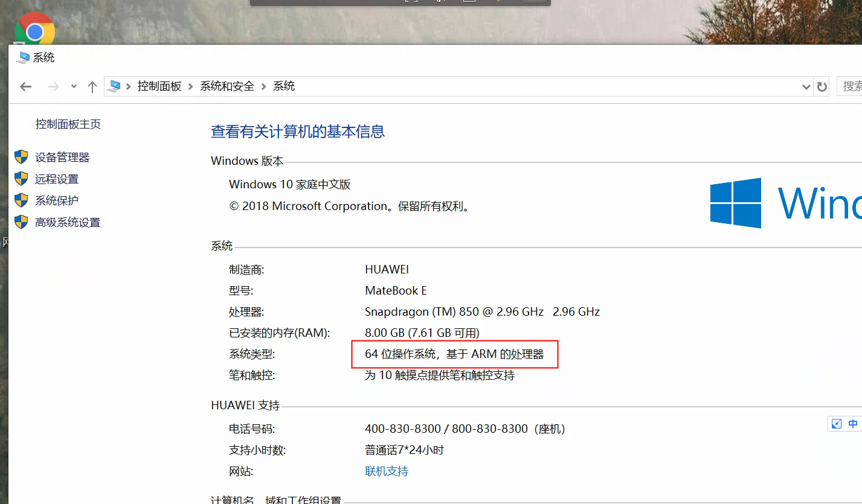The width and height of the screenshot is (862, 504).
Task: Select the text Windows 10 家庭中文版
Action: pyautogui.click(x=290, y=185)
